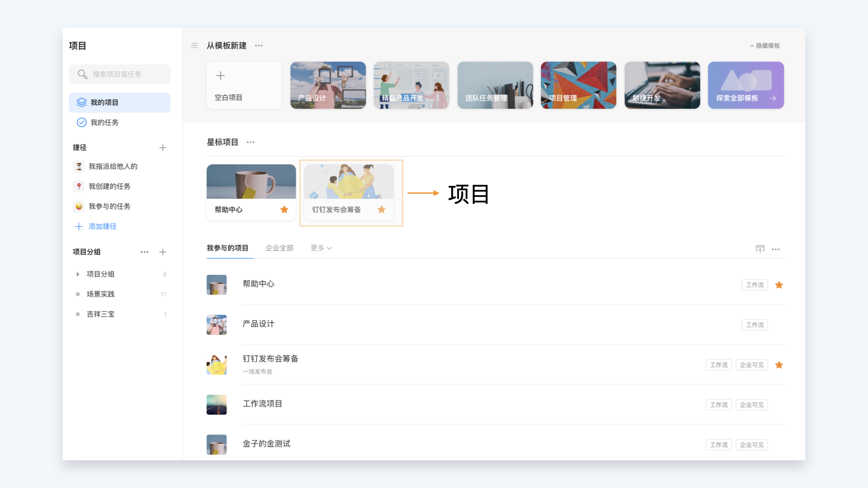
Task: Click 工作流 tag on 金子的金测试 row
Action: coord(719,445)
